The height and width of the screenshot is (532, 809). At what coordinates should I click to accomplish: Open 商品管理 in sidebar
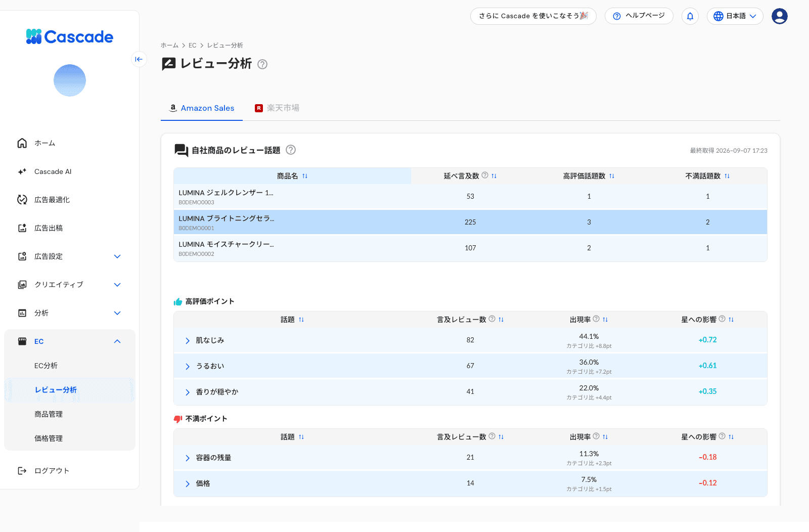click(x=49, y=414)
